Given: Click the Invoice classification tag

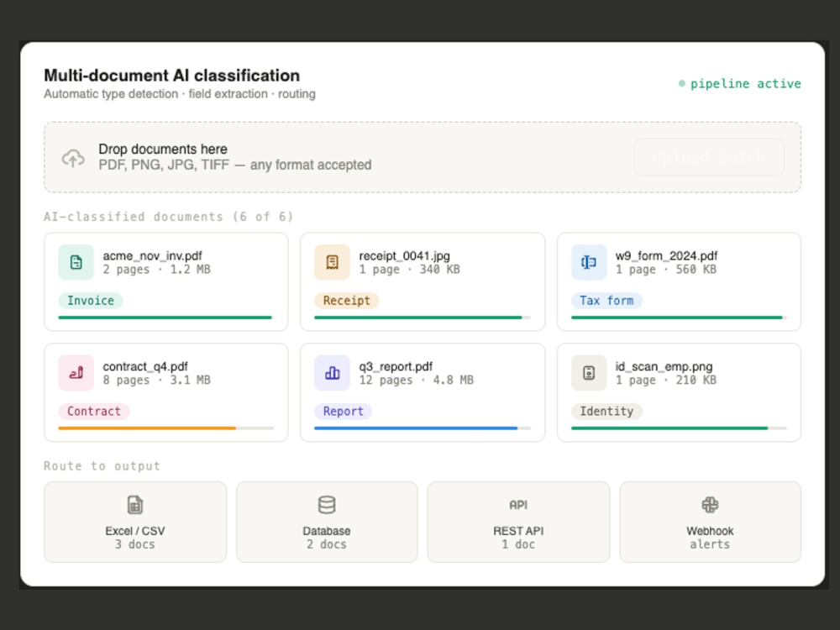Looking at the screenshot, I should (x=91, y=301).
